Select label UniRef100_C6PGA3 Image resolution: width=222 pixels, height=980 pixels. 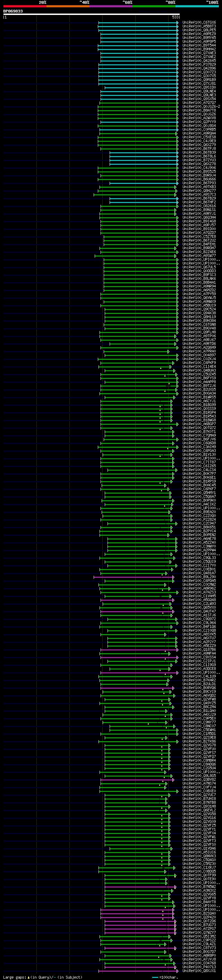coord(199,451)
